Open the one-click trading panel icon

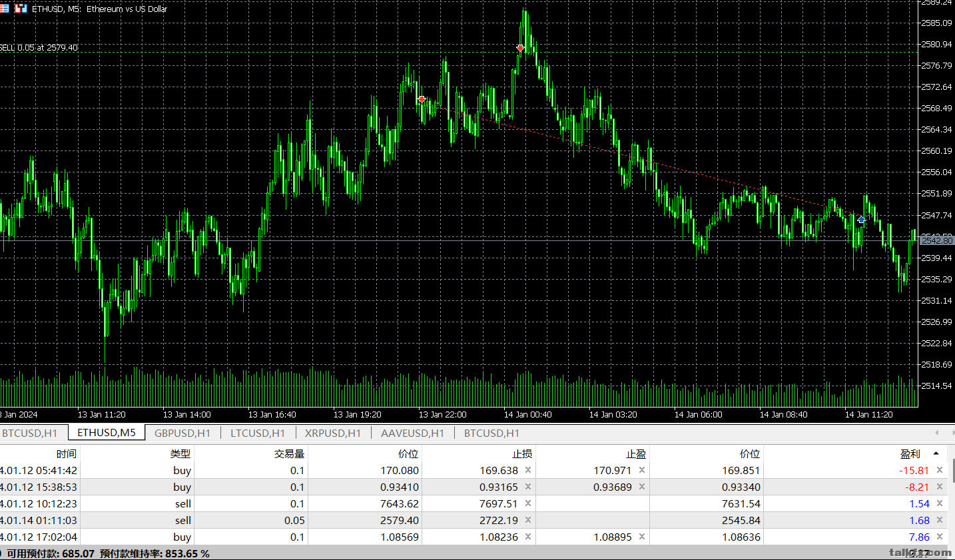pyautogui.click(x=4, y=9)
